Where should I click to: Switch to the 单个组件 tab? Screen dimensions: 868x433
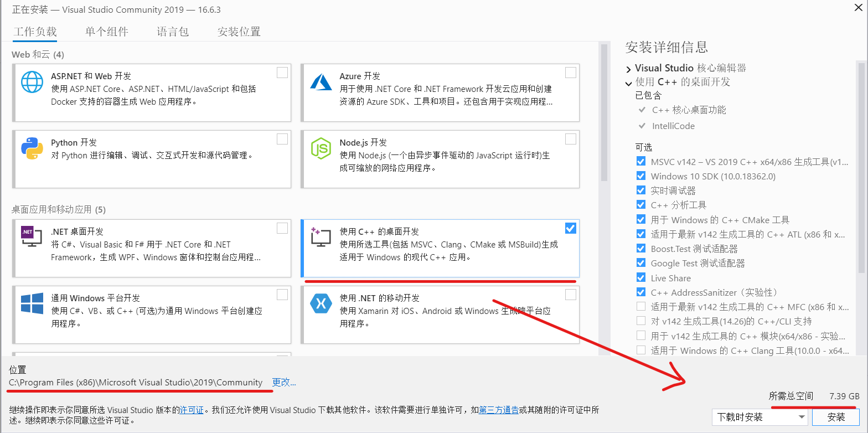coord(107,32)
